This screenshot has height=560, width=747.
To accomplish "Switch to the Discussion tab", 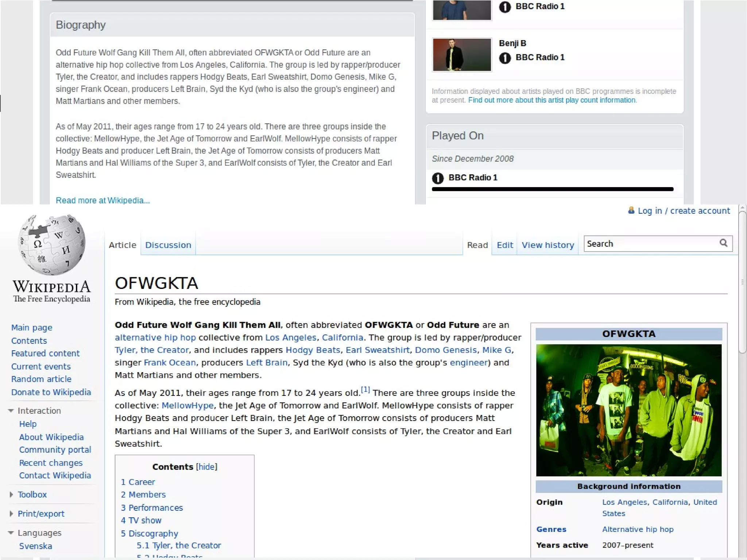I will (168, 245).
